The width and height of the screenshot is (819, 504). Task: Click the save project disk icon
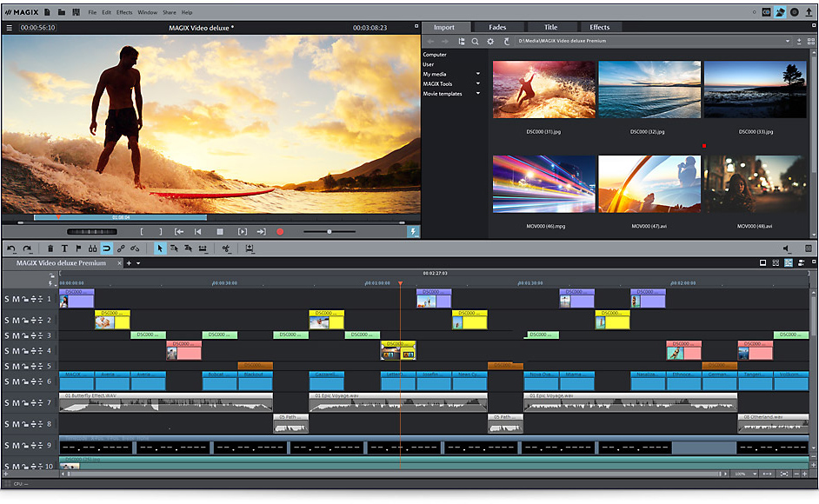pyautogui.click(x=77, y=12)
